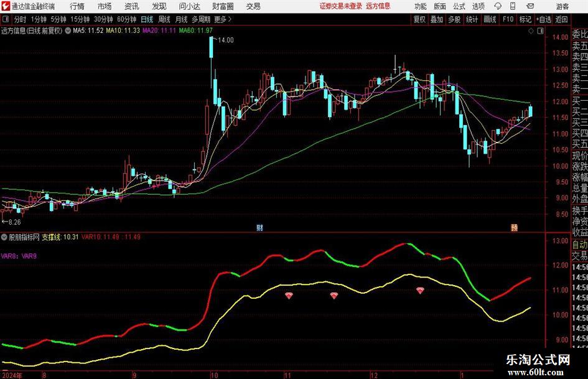Viewport: 588px width, 379px height.
Task: Open the mail envelope icon
Action: (530, 6)
